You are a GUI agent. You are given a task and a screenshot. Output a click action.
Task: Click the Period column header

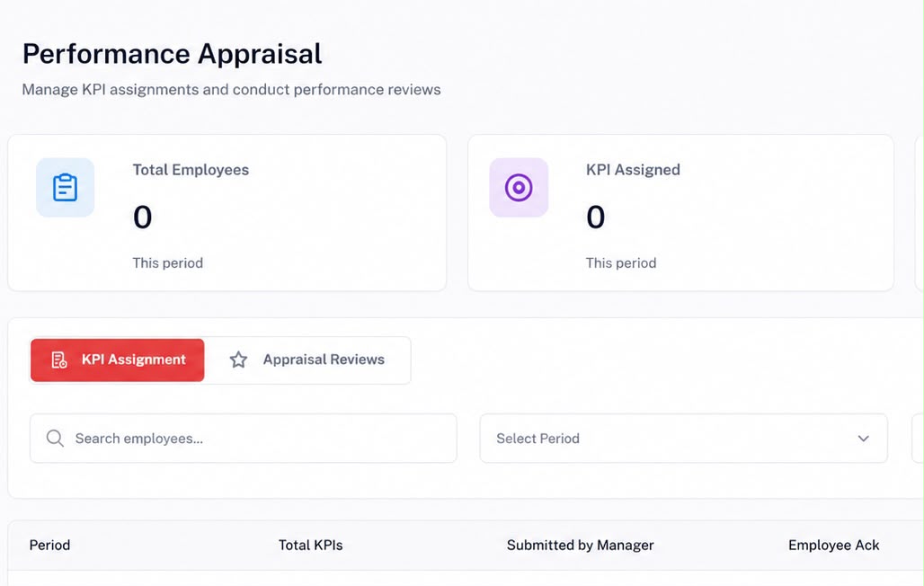[x=49, y=545]
